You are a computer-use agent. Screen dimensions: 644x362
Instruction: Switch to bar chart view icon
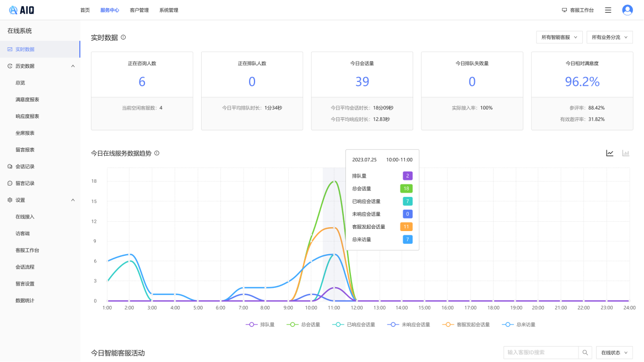point(625,153)
